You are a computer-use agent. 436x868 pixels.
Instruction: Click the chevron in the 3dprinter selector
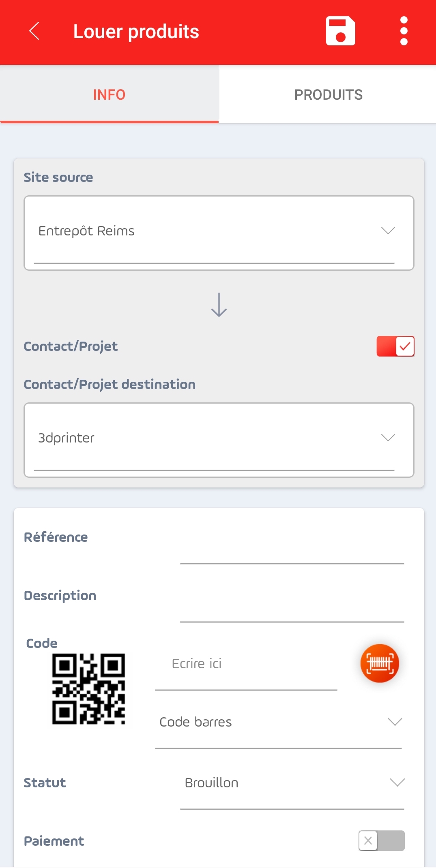[388, 438]
